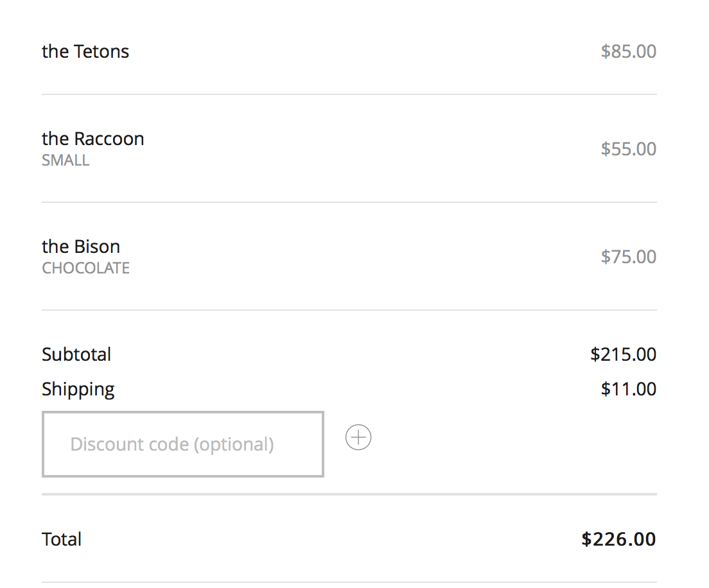This screenshot has width=709, height=588.
Task: Click the divider line below the Tetons row
Action: pyautogui.click(x=349, y=94)
